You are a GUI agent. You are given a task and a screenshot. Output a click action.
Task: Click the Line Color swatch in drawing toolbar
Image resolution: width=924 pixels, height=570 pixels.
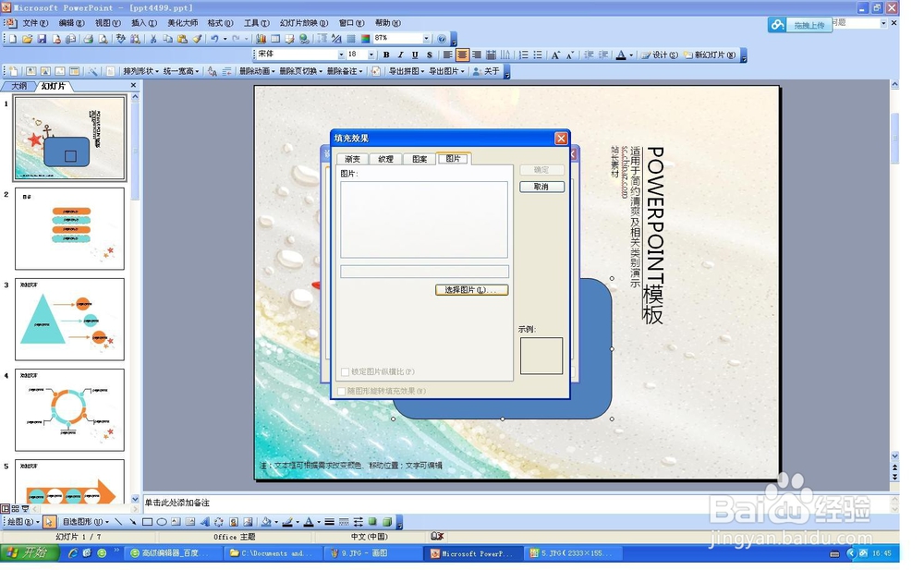click(287, 522)
